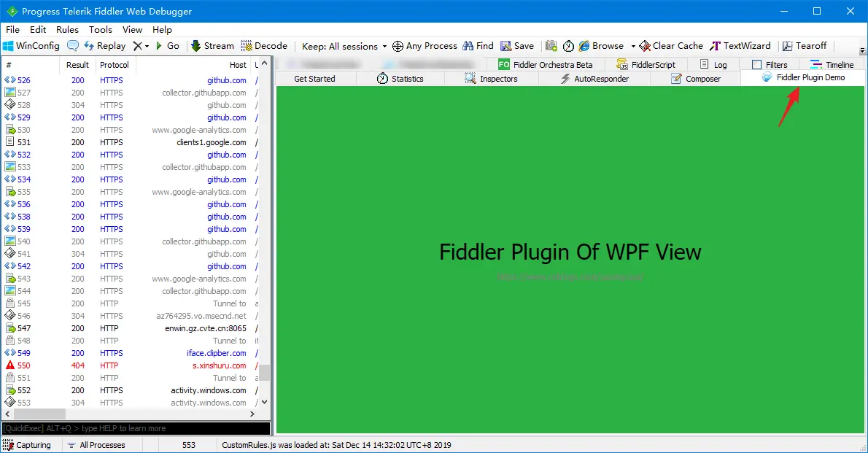868x453 pixels.
Task: Select session 526 github.com
Action: [131, 80]
